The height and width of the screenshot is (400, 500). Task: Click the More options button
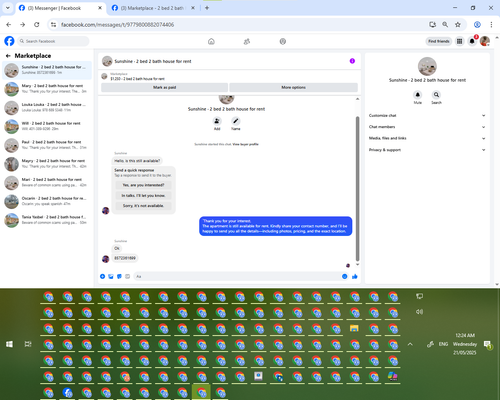[x=293, y=87]
